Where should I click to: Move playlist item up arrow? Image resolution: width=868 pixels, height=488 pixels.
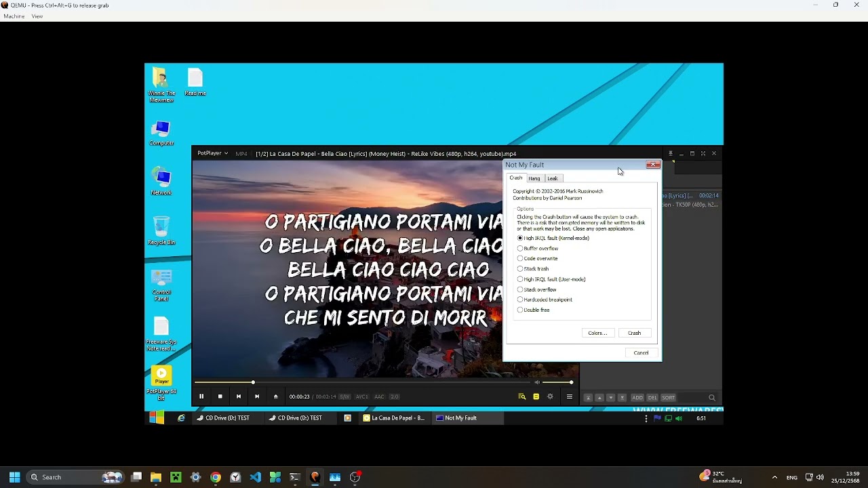click(599, 398)
